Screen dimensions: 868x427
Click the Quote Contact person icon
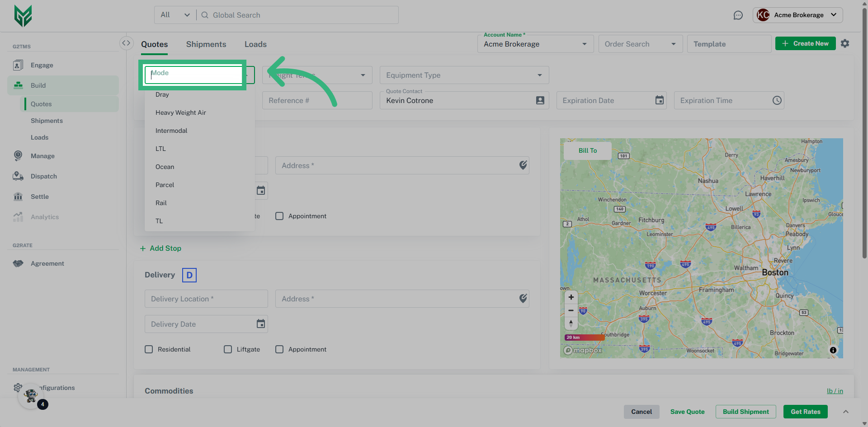pyautogui.click(x=540, y=100)
